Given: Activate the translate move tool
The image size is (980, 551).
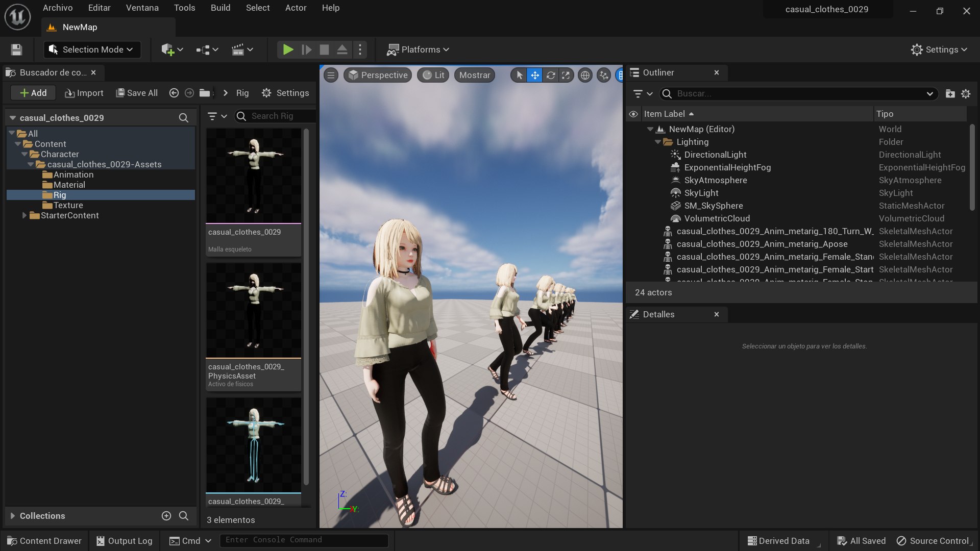Looking at the screenshot, I should (534, 76).
